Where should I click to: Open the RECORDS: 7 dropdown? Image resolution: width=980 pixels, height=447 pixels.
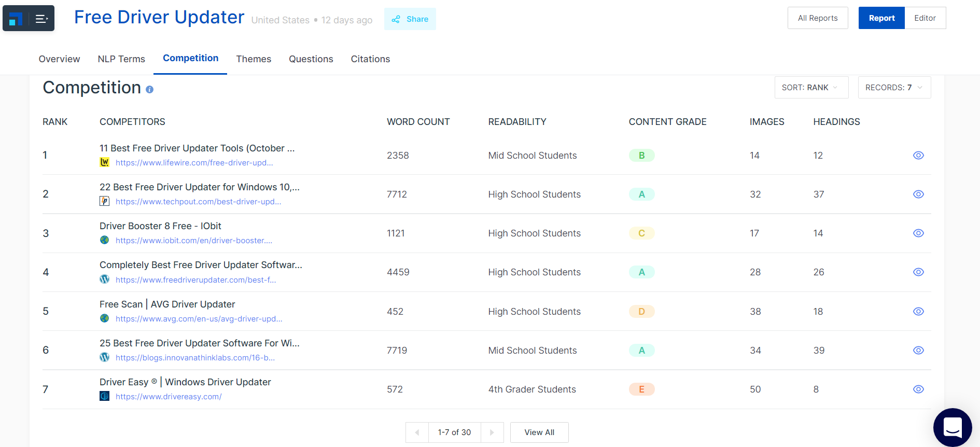pos(894,88)
